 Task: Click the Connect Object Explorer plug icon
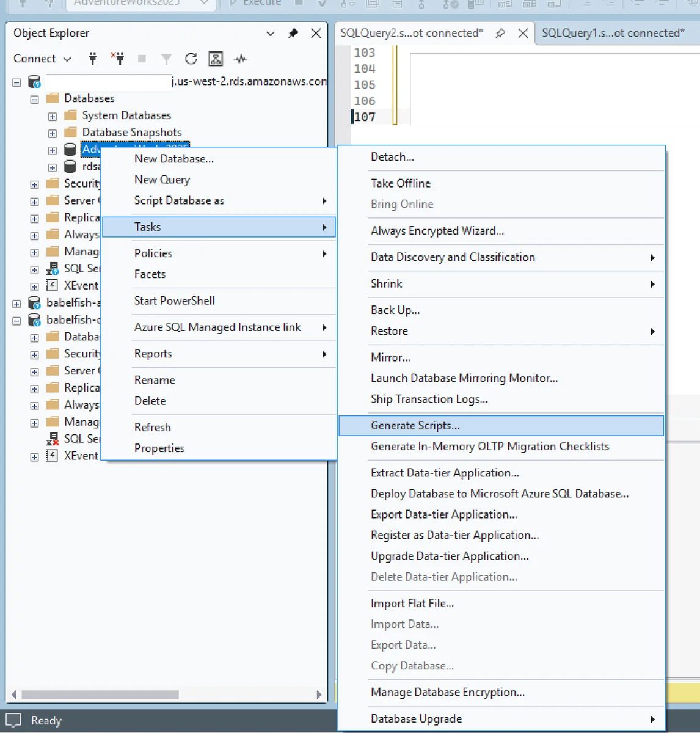[x=93, y=59]
